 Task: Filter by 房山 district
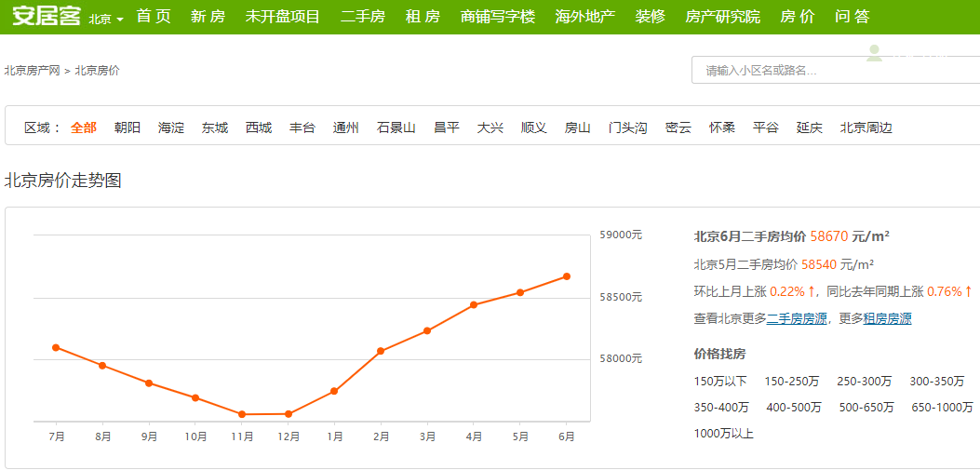pyautogui.click(x=578, y=128)
